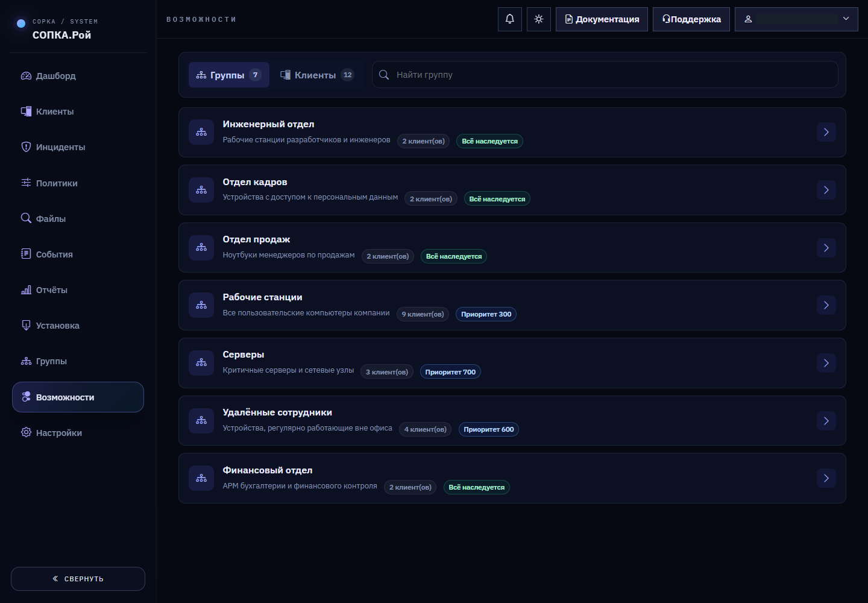Open Инциденты sidebar section
868x603 pixels.
[78, 147]
